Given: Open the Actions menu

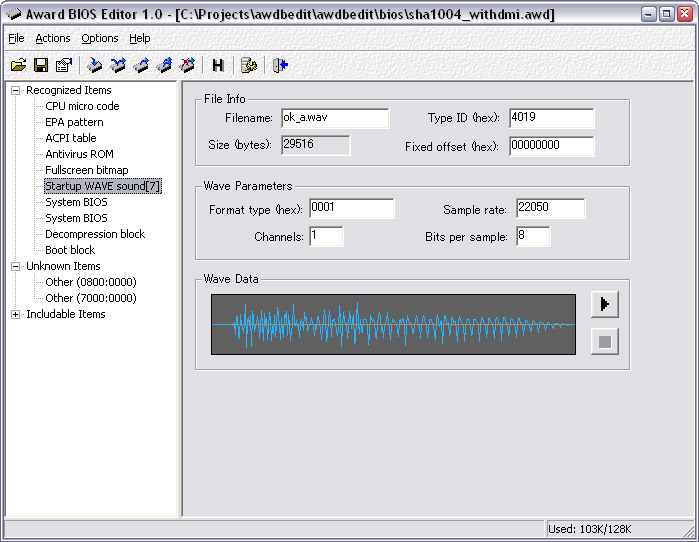Looking at the screenshot, I should pos(53,38).
